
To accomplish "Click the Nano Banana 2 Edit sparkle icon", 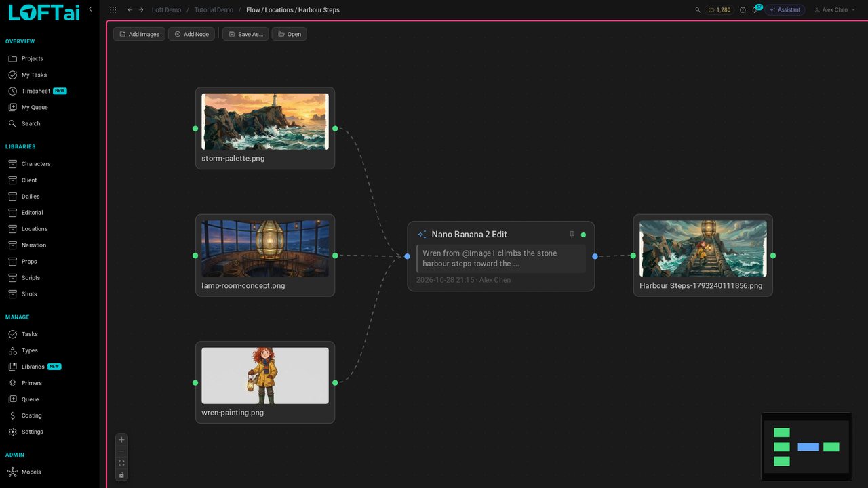I will [x=422, y=235].
